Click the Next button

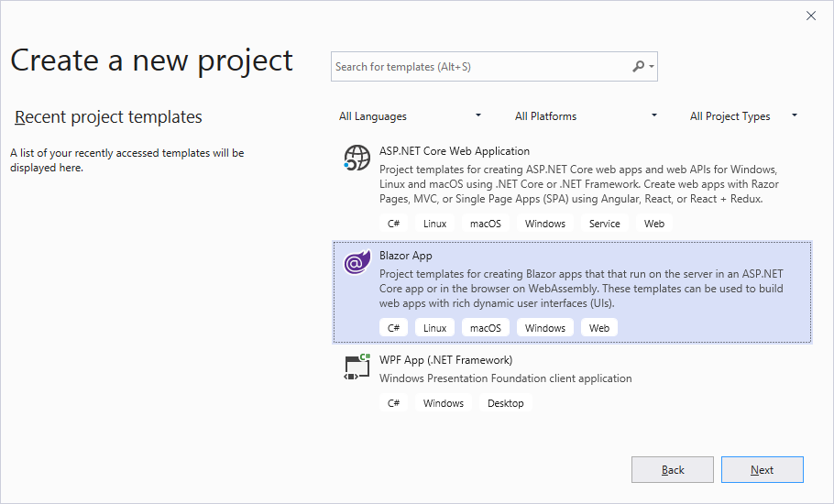click(763, 469)
